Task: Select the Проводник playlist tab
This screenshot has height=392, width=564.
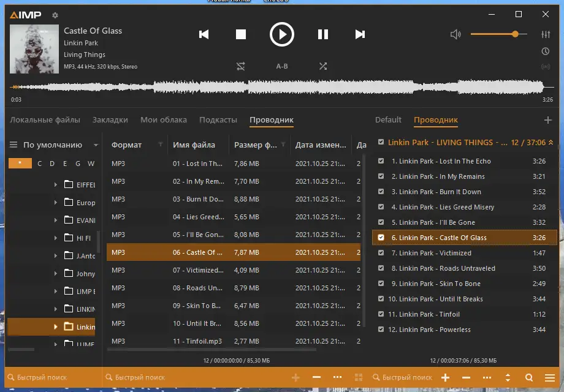Action: pos(436,119)
